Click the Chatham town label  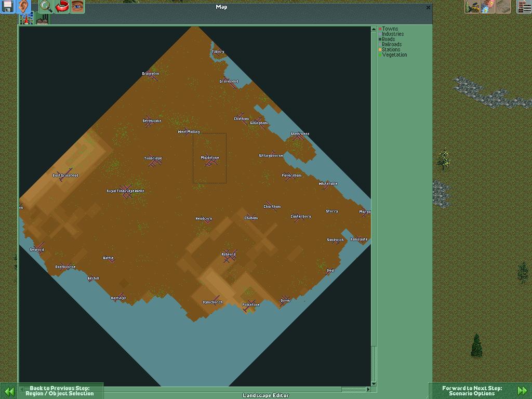[242, 119]
